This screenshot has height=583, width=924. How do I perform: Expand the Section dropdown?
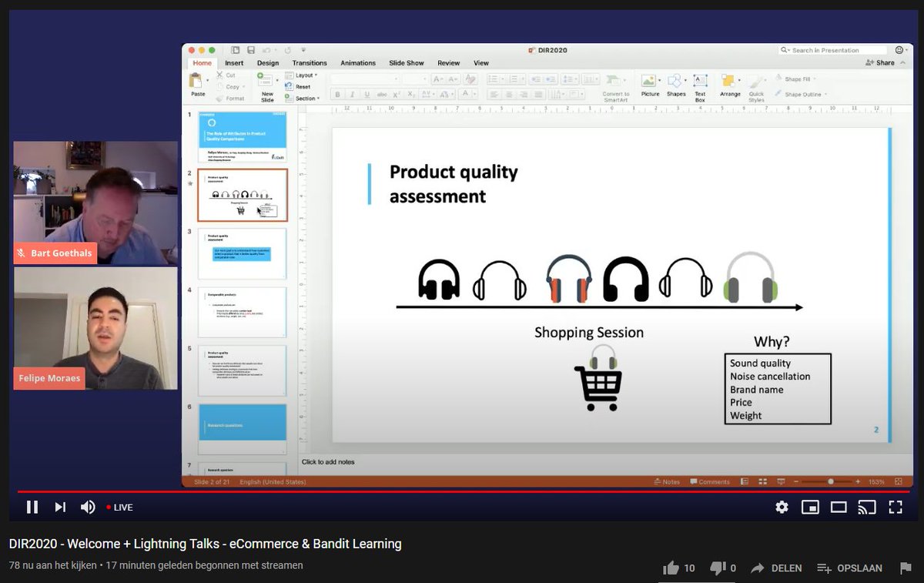click(x=303, y=99)
